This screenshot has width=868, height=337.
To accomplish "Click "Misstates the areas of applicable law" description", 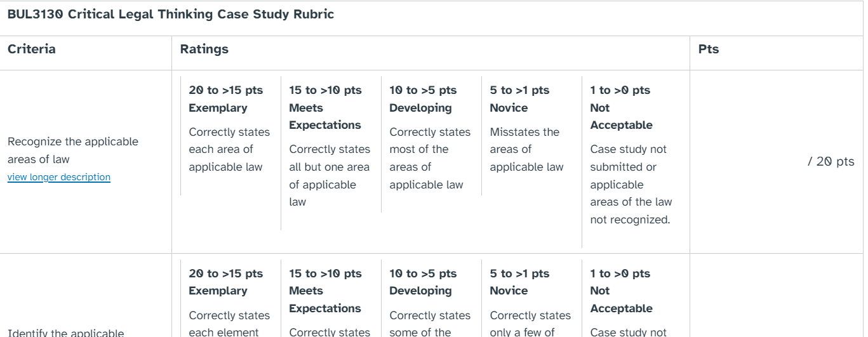I will click(526, 150).
